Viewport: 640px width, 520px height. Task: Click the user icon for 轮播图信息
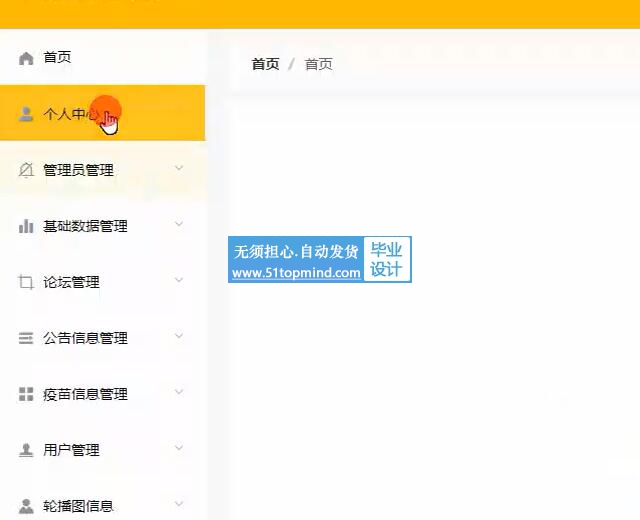click(x=26, y=506)
